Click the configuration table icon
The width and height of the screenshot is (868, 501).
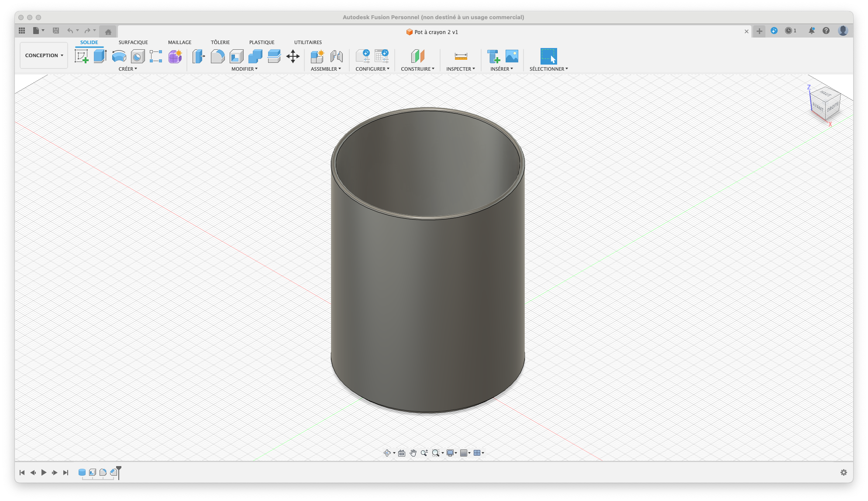[x=382, y=56]
